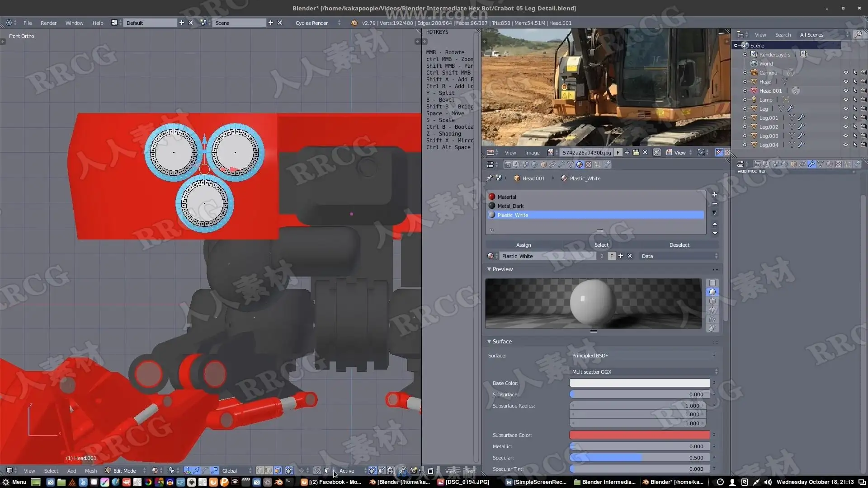Enable the rotate manipulator in 3D header
The image size is (868, 488).
(205, 470)
